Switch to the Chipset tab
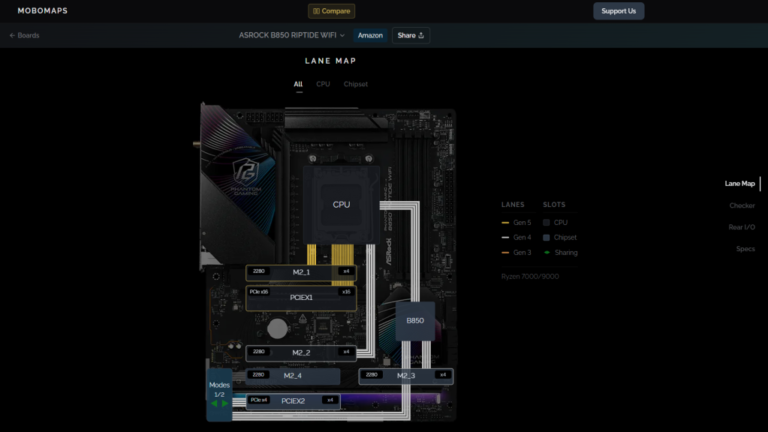The width and height of the screenshot is (768, 432). pyautogui.click(x=356, y=84)
